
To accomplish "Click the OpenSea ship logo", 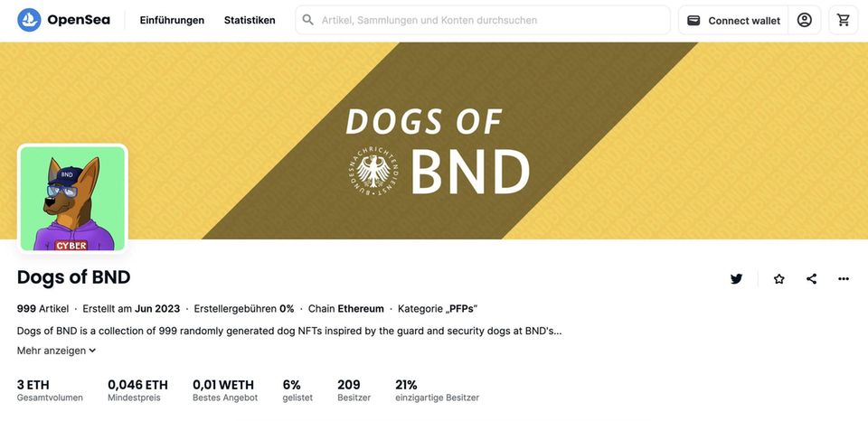I will (x=29, y=20).
